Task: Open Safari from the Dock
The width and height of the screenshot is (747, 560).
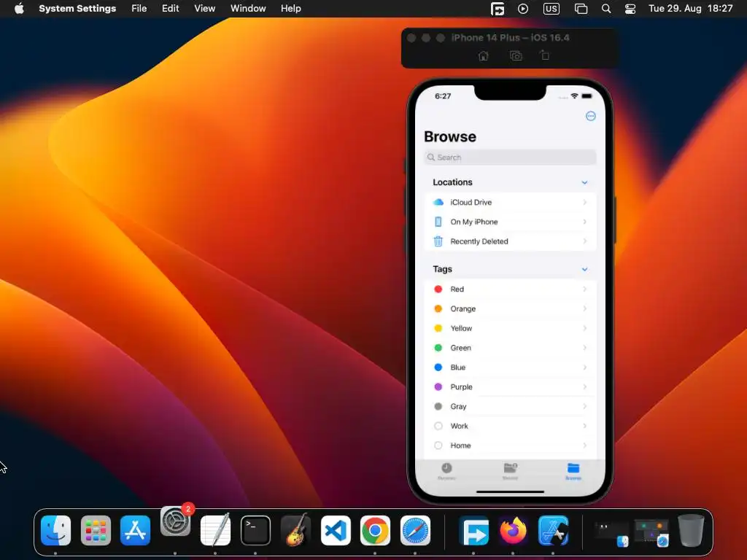Action: coord(415,531)
